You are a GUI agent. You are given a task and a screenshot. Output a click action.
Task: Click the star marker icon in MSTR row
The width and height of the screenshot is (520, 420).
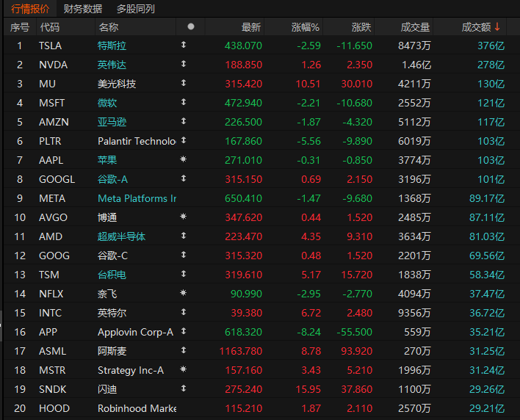183,369
